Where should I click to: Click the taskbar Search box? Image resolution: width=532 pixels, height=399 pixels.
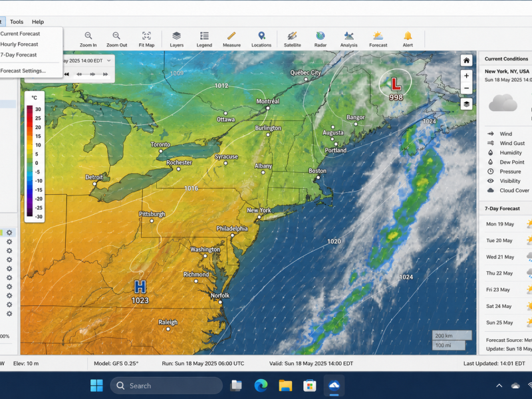166,386
